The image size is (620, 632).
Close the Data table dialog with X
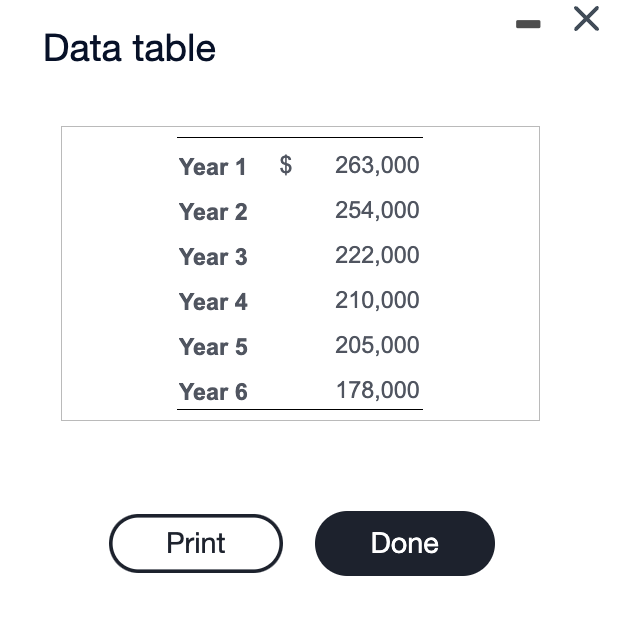pyautogui.click(x=587, y=19)
